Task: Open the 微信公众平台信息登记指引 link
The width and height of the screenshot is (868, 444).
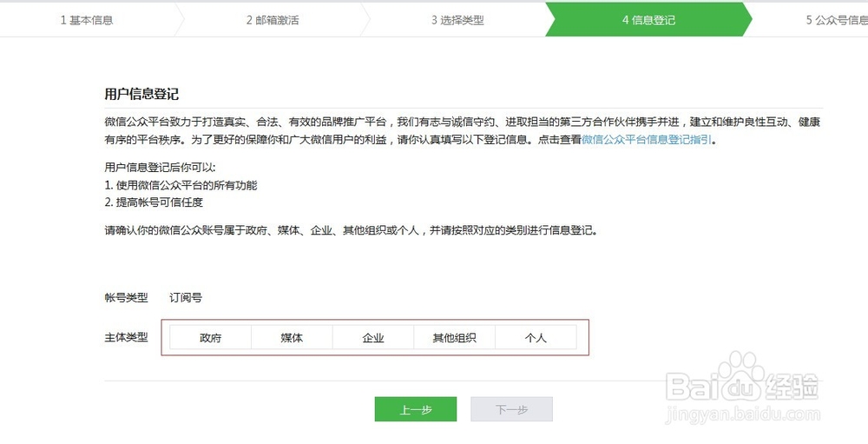Action: [x=646, y=140]
